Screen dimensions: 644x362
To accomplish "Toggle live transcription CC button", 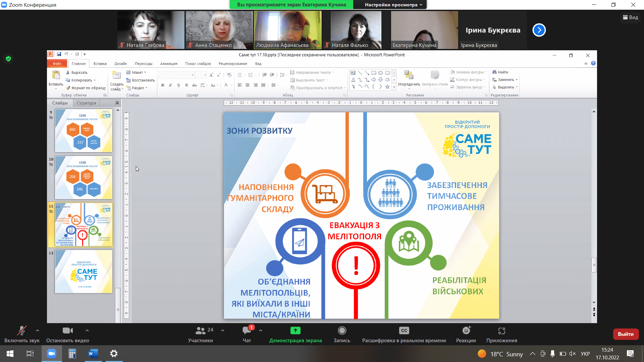I will coord(404,331).
